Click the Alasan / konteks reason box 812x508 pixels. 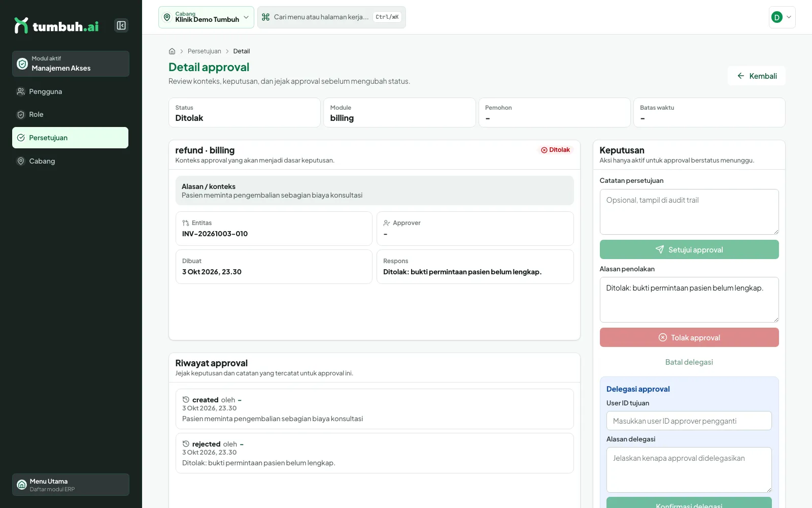[x=375, y=190]
